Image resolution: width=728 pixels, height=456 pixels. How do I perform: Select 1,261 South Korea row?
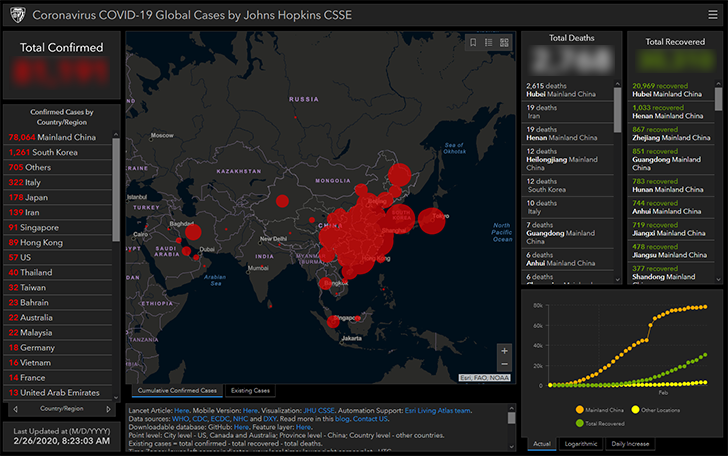coord(58,152)
